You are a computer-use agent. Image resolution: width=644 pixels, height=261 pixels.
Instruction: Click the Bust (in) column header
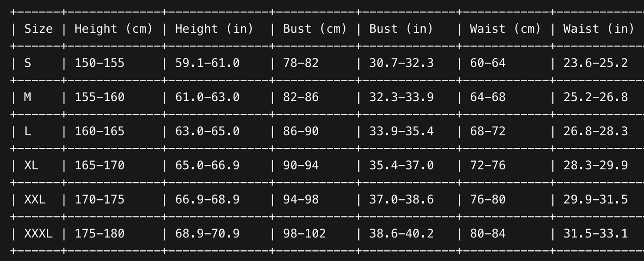(401, 29)
